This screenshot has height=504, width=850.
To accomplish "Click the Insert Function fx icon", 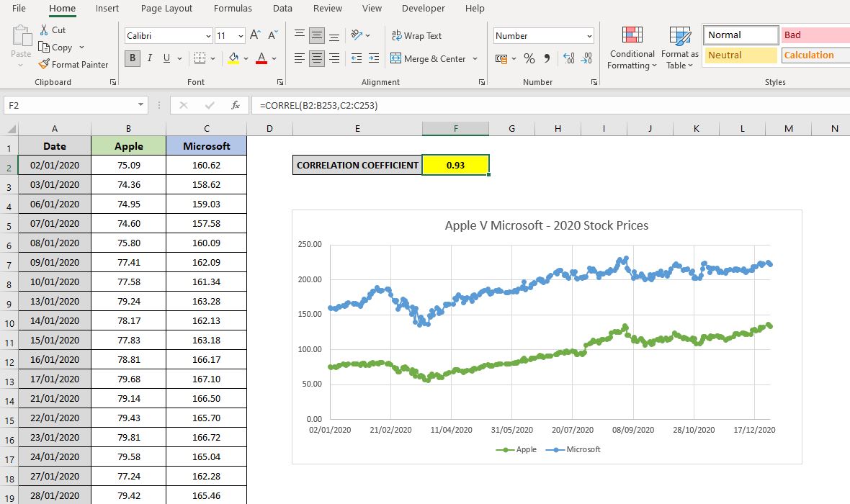I will point(236,105).
